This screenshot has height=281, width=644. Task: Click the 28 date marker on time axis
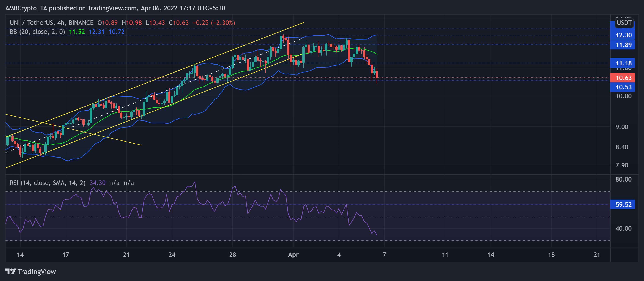pos(232,254)
